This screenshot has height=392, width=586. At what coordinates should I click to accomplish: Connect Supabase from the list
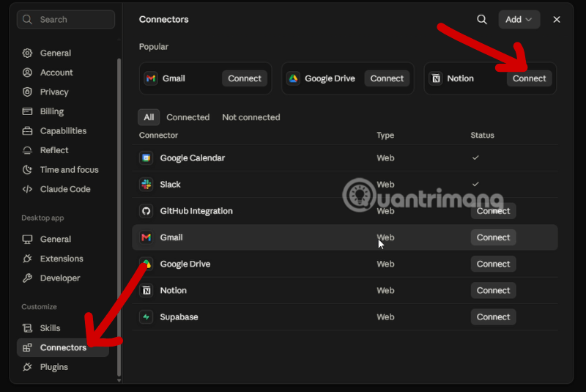click(x=493, y=317)
